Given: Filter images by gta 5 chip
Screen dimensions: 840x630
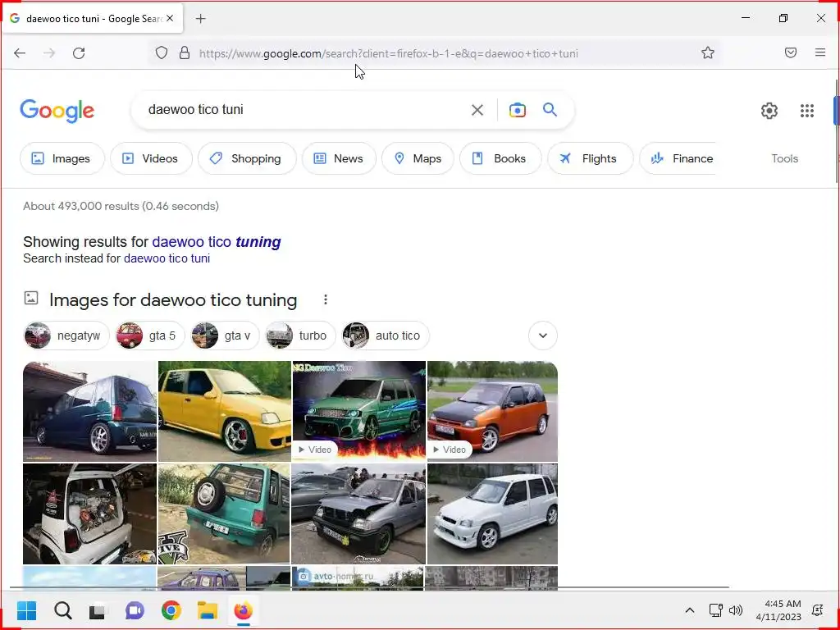Looking at the screenshot, I should 150,336.
